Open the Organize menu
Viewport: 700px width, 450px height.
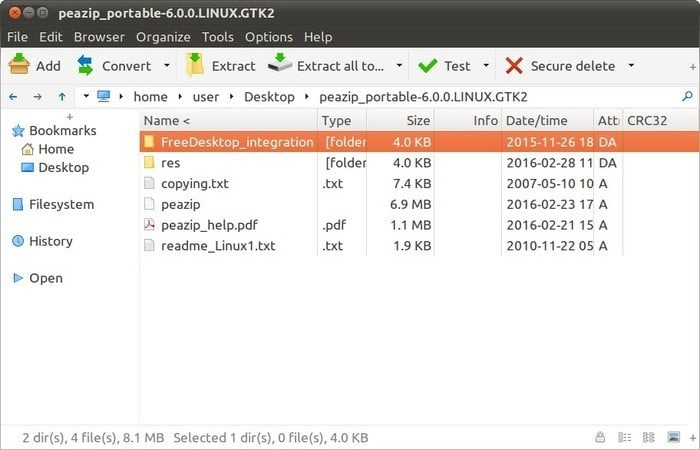163,37
